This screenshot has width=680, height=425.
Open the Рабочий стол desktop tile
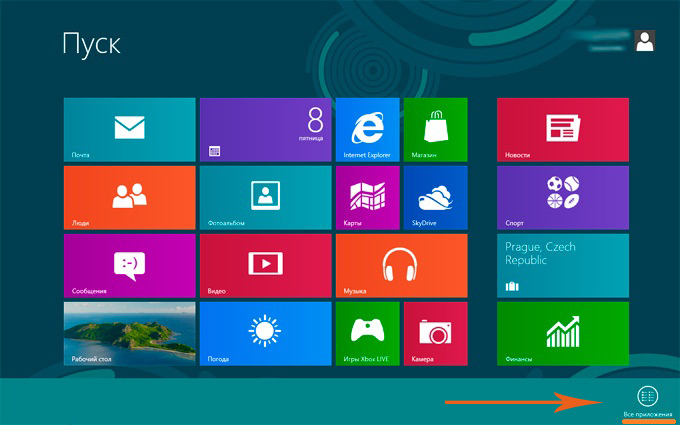(129, 334)
